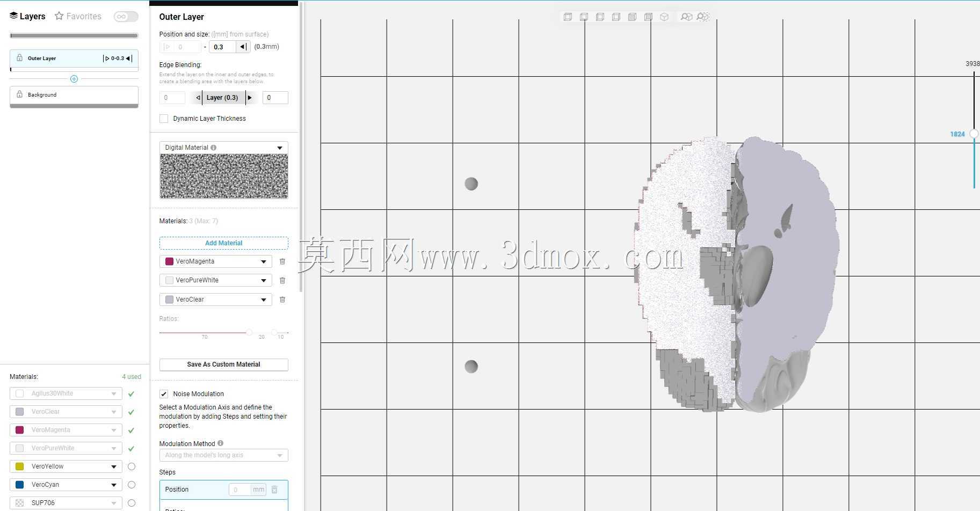
Task: Click the Ratios slider handle at 70
Action: [249, 332]
